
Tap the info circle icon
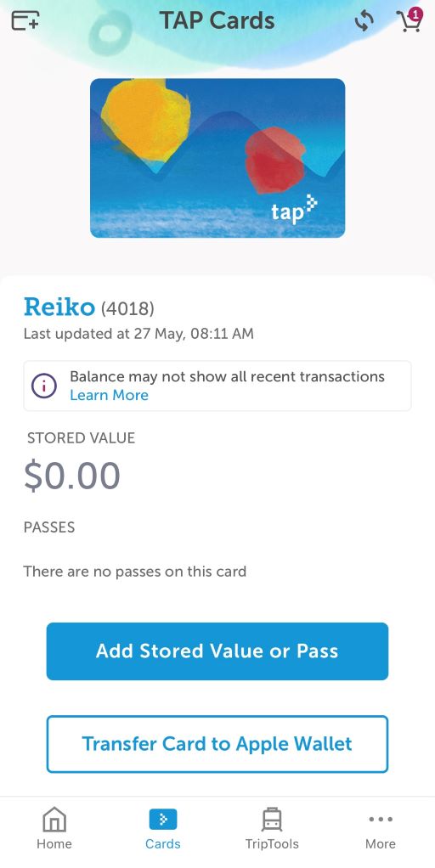[43, 386]
